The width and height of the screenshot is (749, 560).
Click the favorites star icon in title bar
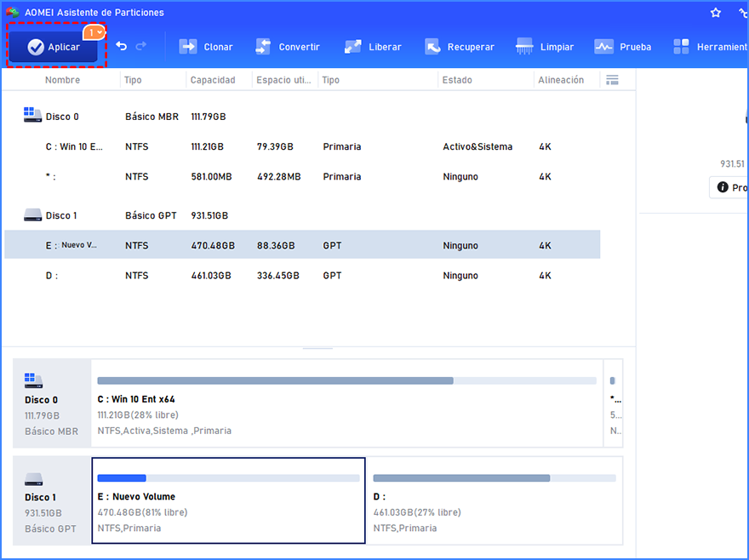(716, 13)
